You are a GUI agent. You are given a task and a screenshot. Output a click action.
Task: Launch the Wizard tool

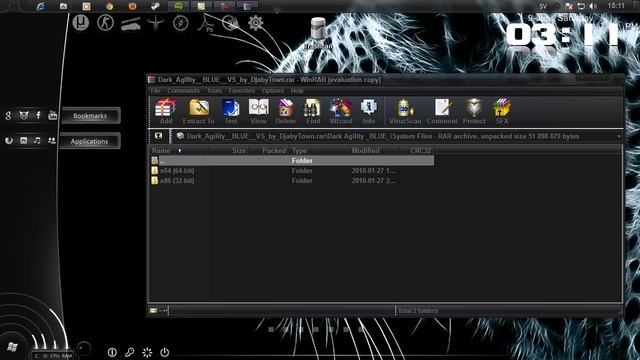pyautogui.click(x=341, y=111)
